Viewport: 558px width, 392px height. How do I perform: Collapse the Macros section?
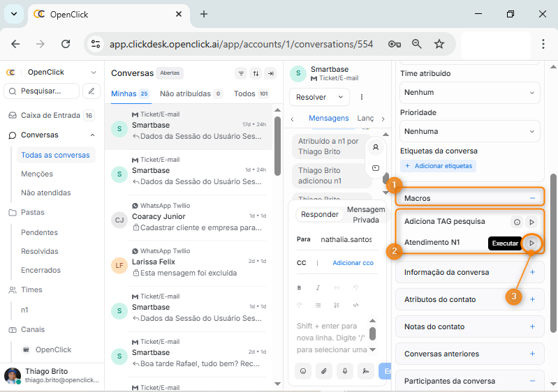click(532, 198)
